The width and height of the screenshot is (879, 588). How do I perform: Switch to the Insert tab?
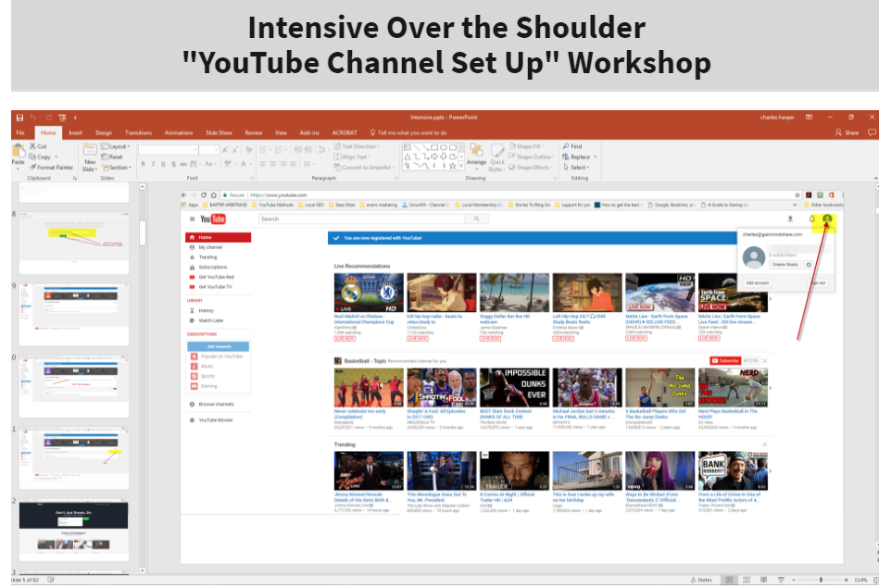click(76, 132)
